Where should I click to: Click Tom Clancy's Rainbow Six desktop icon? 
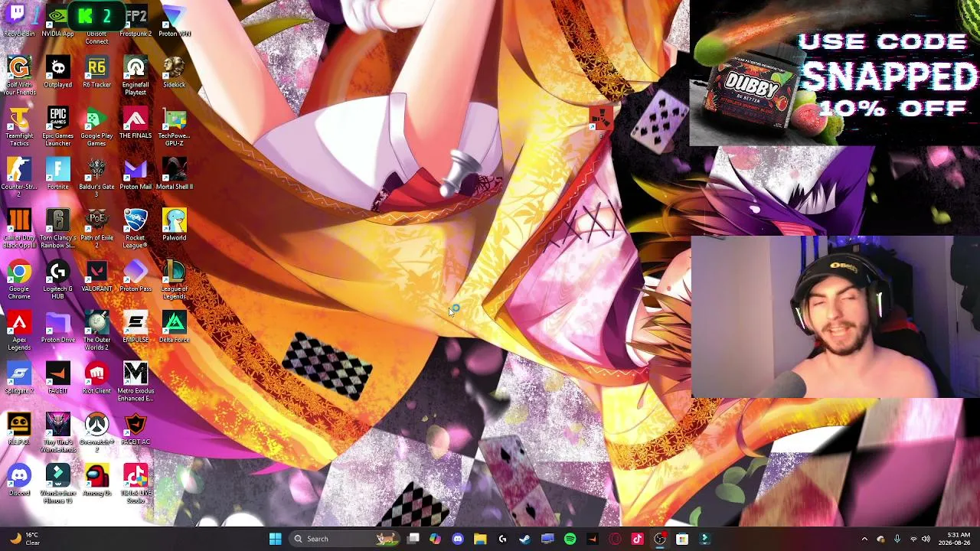57,230
